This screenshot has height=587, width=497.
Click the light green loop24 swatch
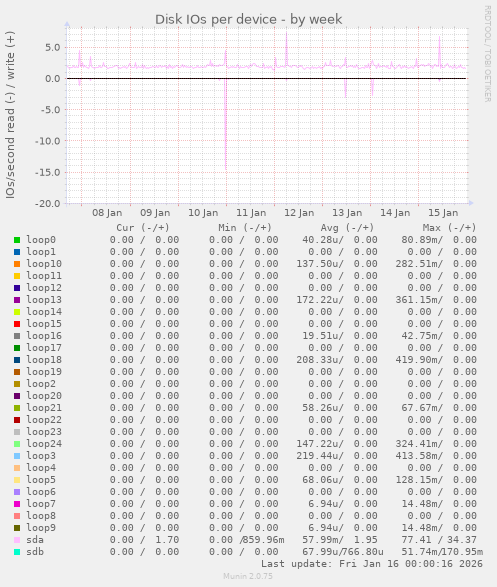pyautogui.click(x=17, y=444)
